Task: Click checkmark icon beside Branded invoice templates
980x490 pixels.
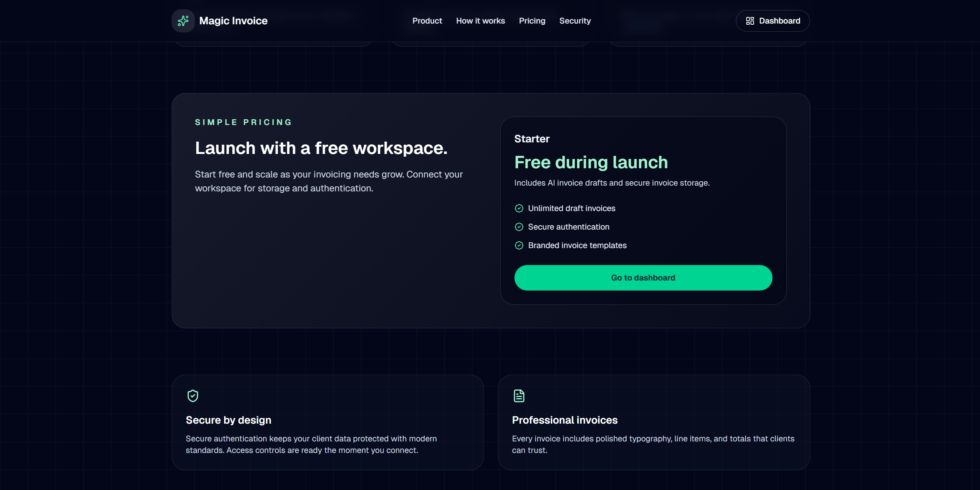Action: tap(519, 245)
